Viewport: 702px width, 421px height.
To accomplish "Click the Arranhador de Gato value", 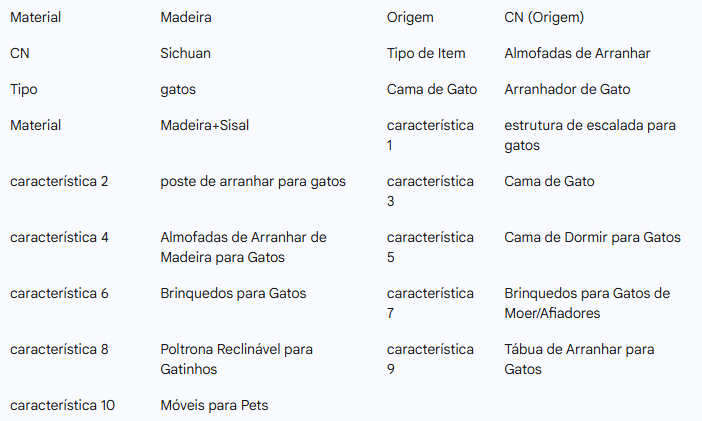I will (567, 89).
